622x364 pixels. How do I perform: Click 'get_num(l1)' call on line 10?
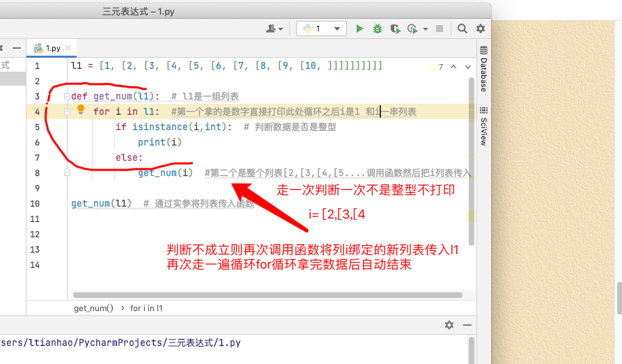(102, 203)
